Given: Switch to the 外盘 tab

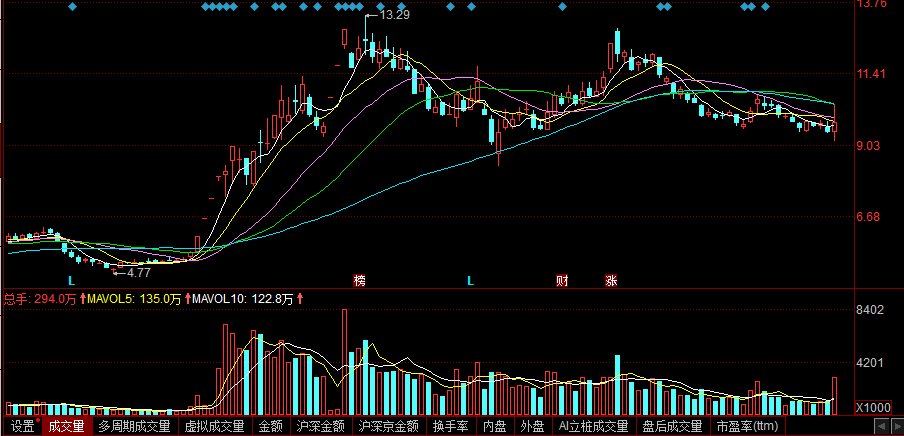Looking at the screenshot, I should point(532,427).
